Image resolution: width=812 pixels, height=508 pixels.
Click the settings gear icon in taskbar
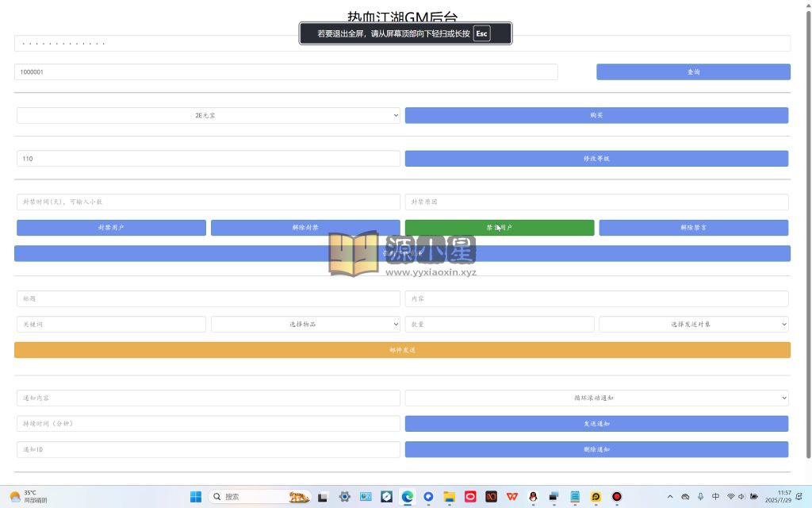(344, 497)
